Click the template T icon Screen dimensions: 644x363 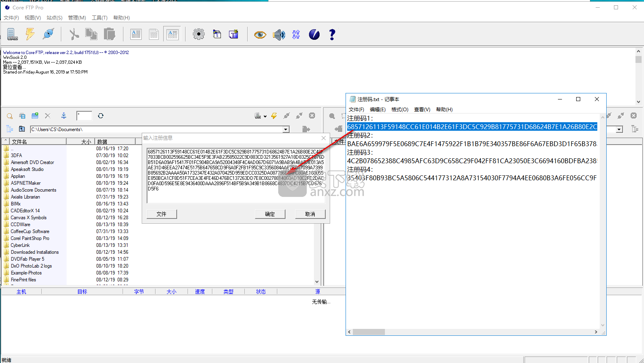click(x=234, y=35)
